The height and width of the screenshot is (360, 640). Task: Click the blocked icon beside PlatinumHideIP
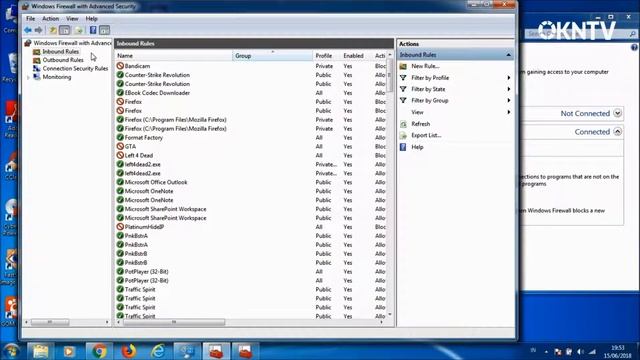click(120, 227)
